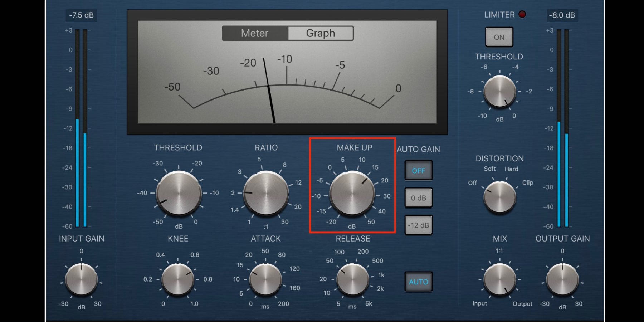644x322 pixels.
Task: Switch to the Meter tab
Action: (255, 33)
